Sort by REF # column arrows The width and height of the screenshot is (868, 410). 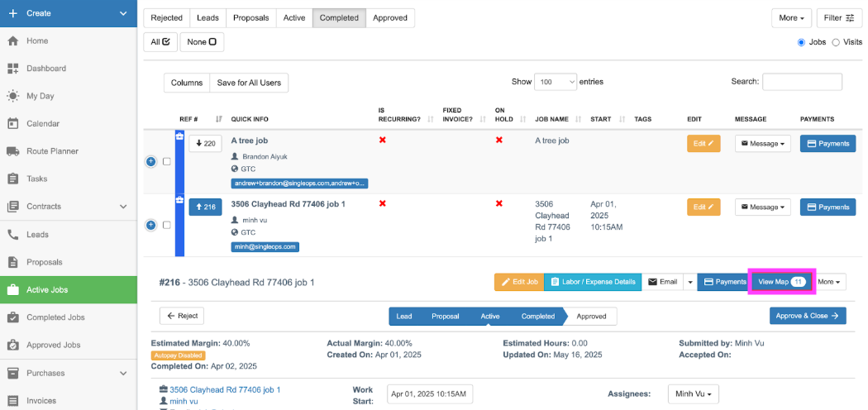[218, 119]
